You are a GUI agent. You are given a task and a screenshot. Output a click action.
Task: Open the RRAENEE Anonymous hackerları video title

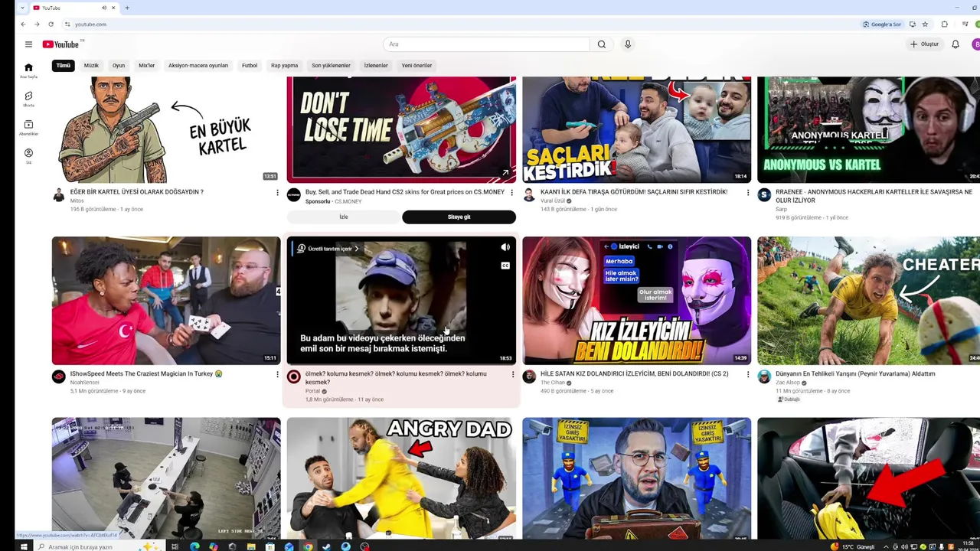[x=874, y=196]
